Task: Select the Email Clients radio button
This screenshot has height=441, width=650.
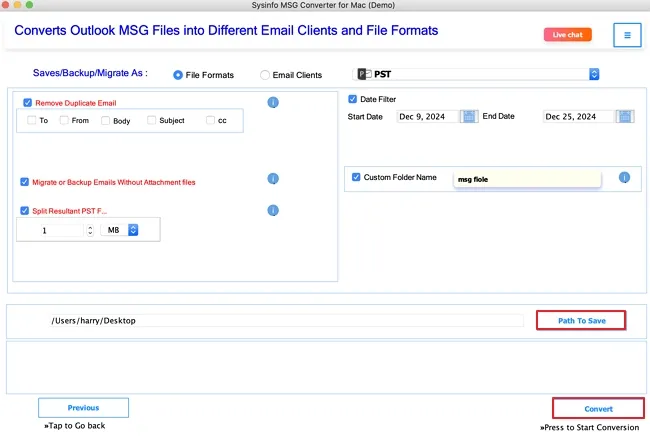Action: (264, 75)
